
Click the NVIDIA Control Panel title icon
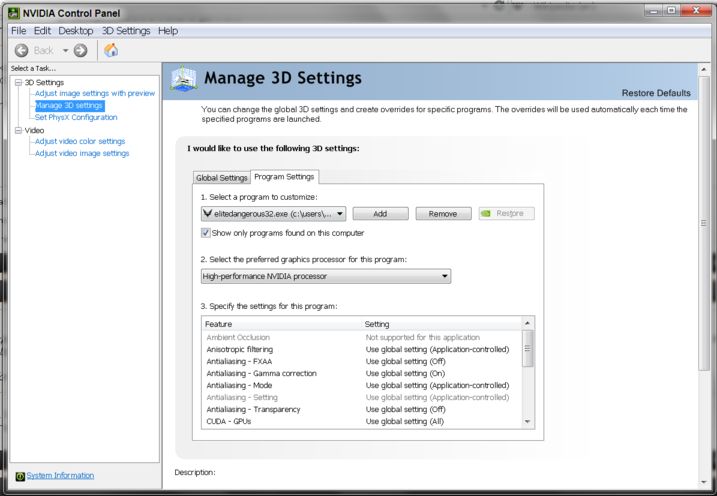[x=14, y=13]
